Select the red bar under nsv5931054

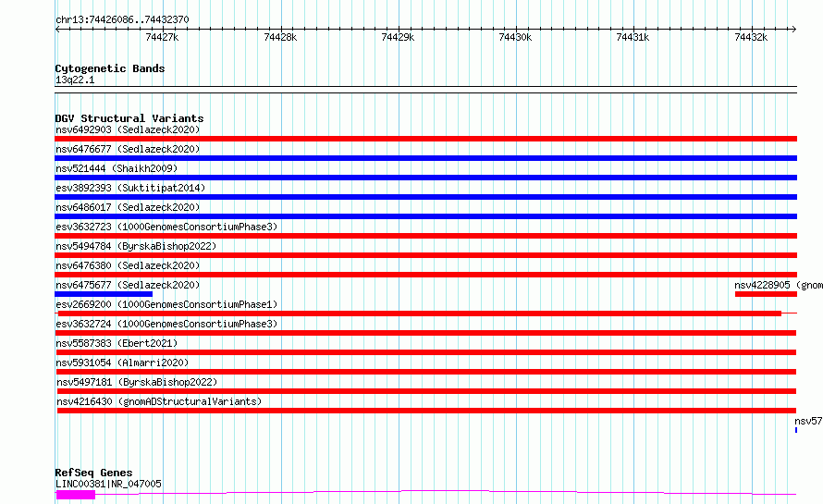coord(425,372)
